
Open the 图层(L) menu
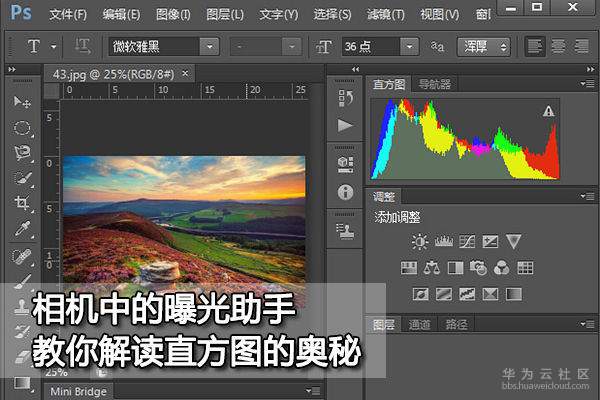pos(225,15)
